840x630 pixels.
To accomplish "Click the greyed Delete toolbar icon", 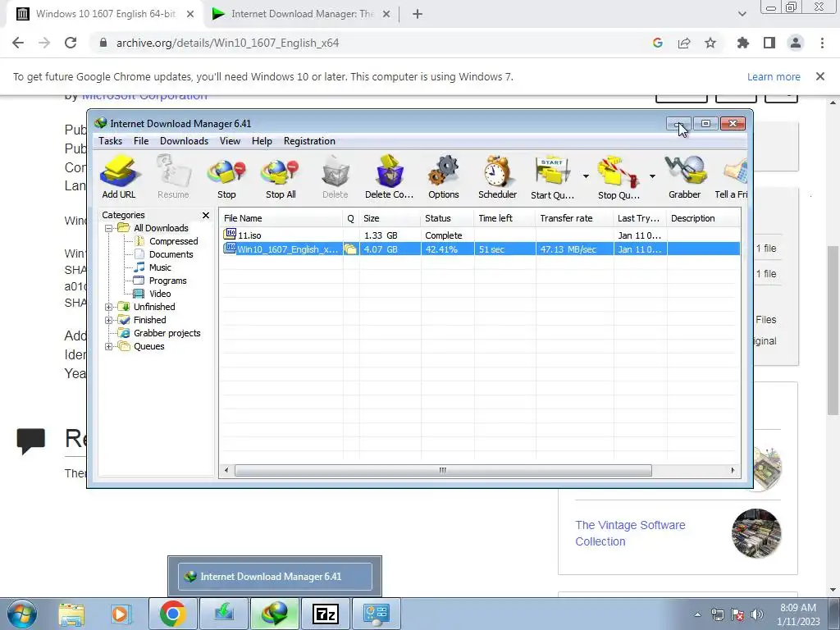I will click(x=335, y=177).
